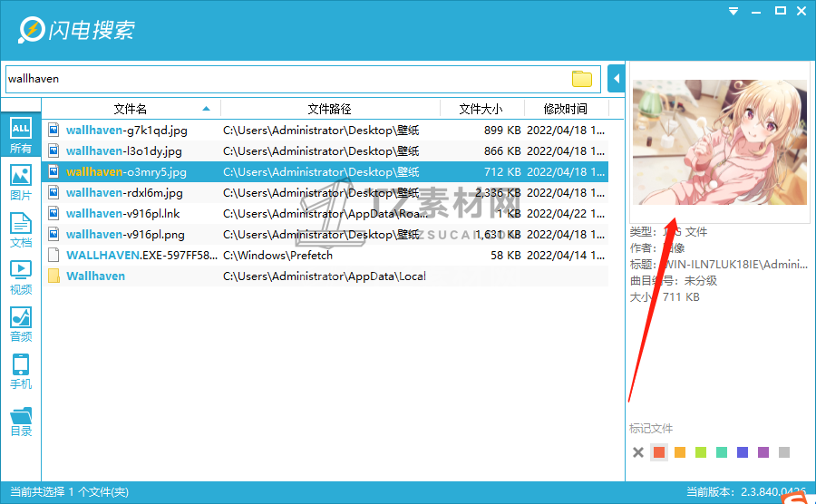The height and width of the screenshot is (504, 816).
Task: Switch to the 图片 pictures category
Action: [21, 182]
